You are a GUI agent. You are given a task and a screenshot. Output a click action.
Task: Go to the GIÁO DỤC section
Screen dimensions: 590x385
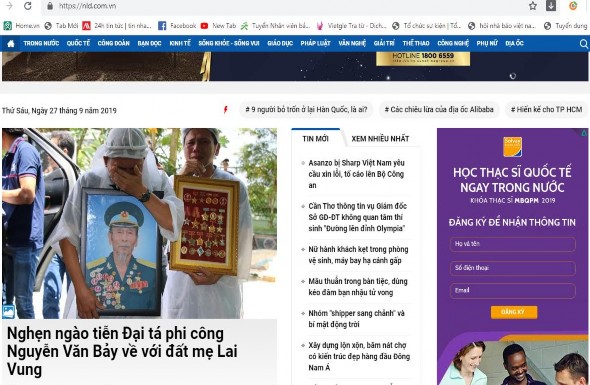pos(280,43)
